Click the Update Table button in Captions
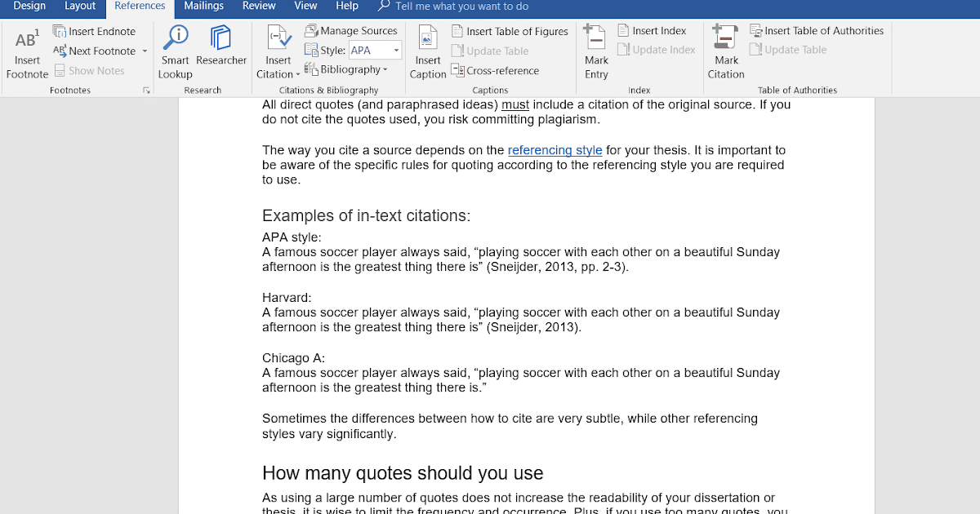Viewport: 980px width, 514px height. point(490,51)
